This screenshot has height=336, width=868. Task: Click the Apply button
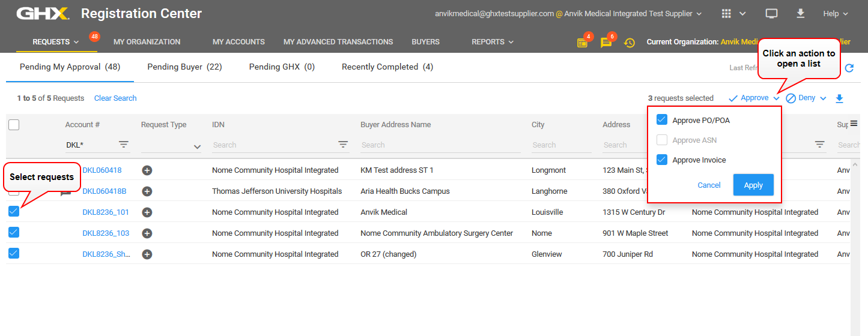[x=753, y=185]
